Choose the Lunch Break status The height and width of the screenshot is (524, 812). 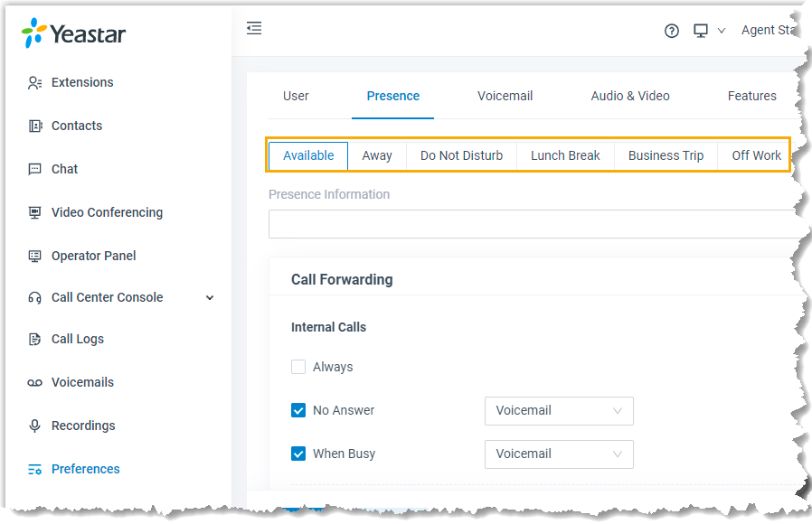coord(565,155)
